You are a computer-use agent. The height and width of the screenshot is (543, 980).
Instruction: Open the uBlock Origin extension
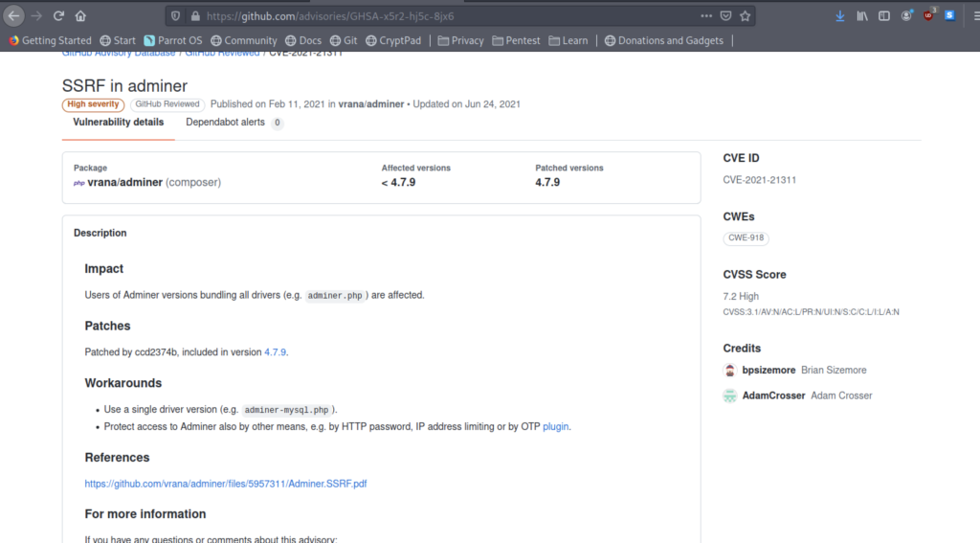pyautogui.click(x=928, y=15)
